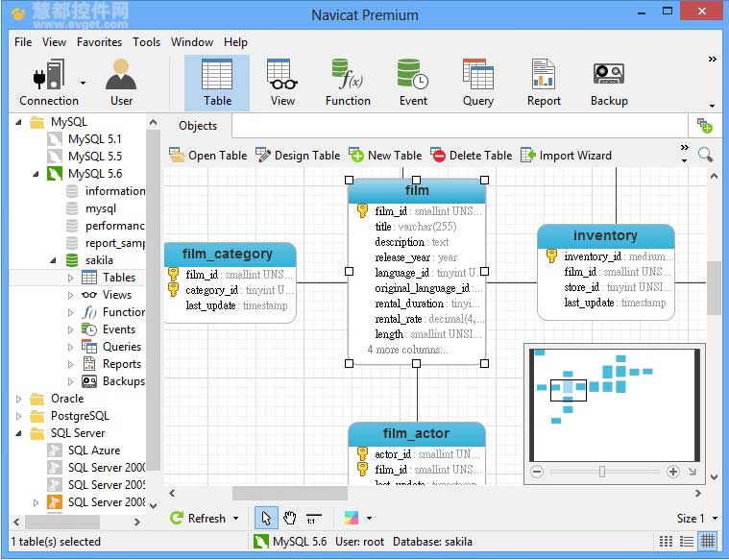Image resolution: width=729 pixels, height=560 pixels.
Task: Select the Table object toolbar icon
Action: [217, 83]
